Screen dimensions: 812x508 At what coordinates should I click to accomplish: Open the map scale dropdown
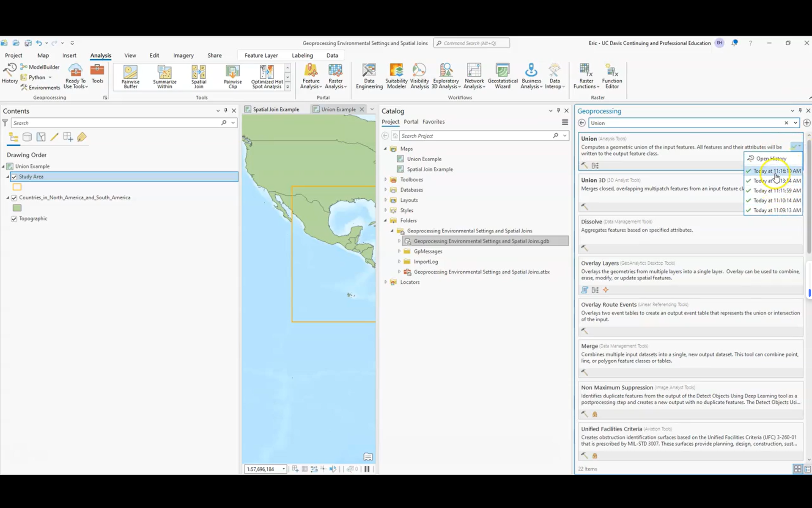click(283, 469)
